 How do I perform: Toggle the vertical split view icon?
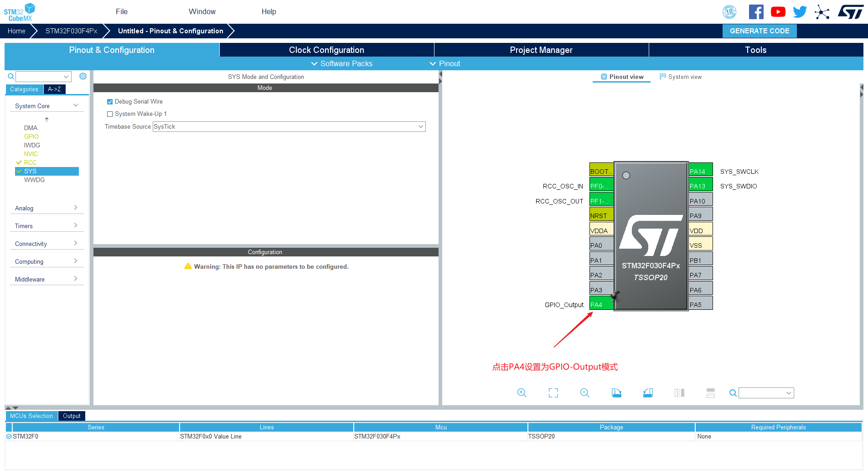[x=679, y=393]
